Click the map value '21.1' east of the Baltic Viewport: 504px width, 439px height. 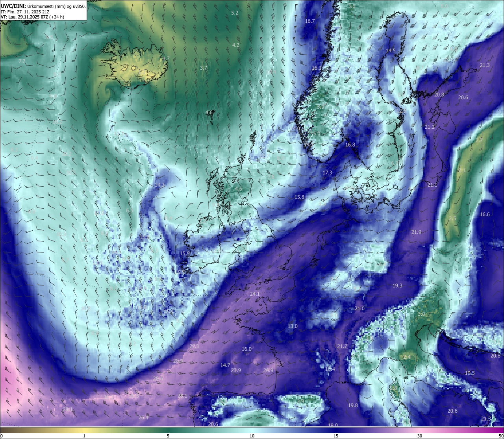[432, 185]
